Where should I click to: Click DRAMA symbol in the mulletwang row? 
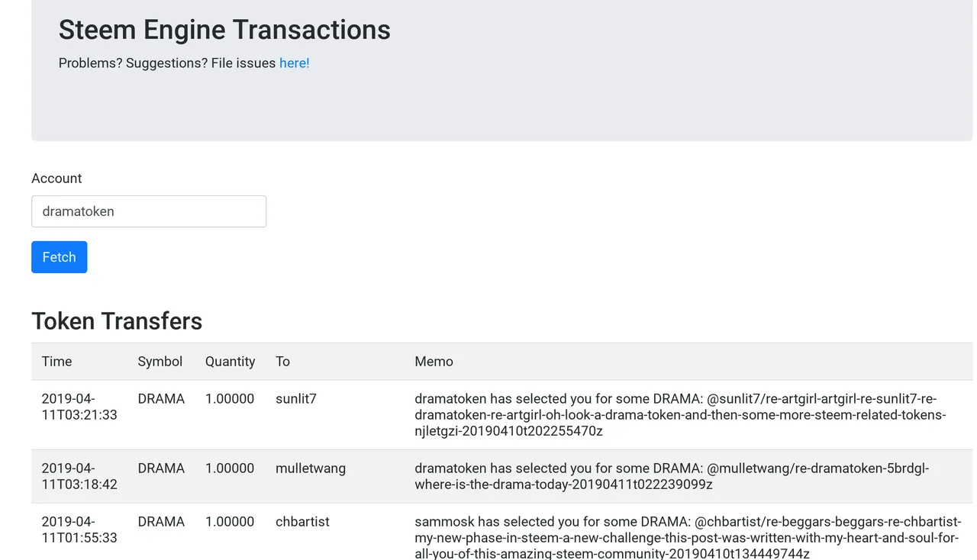point(161,468)
